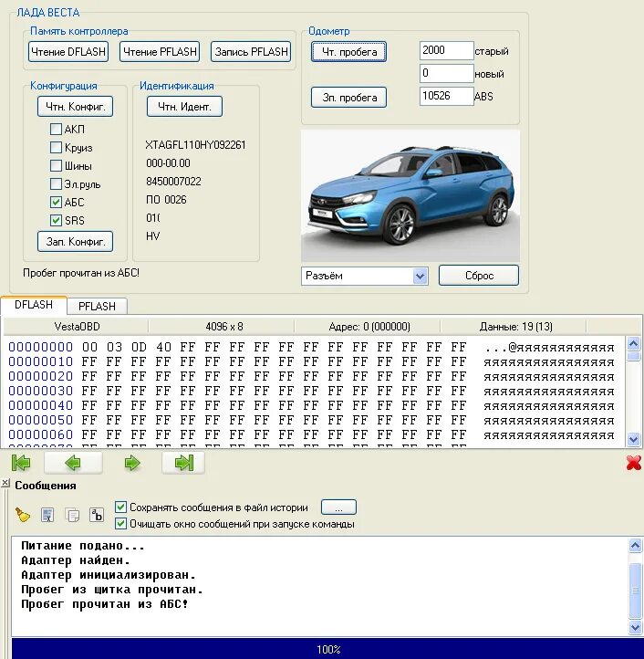
Task: Enable the Круиз checkbox
Action: coord(56,147)
